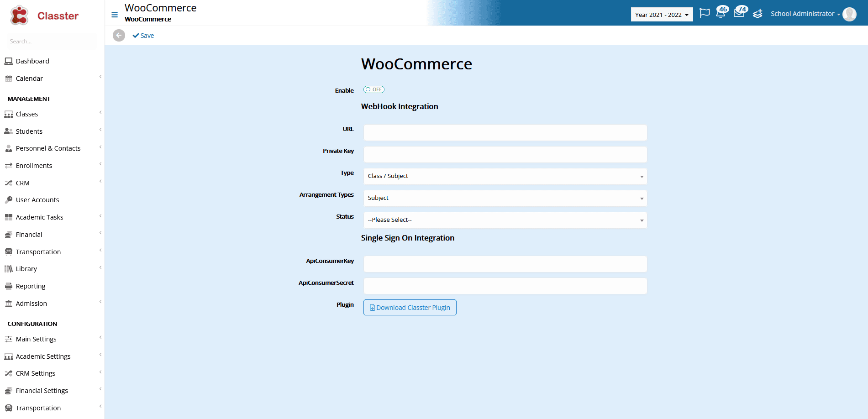Open the bell alerts with 46 badge
Screen dimensions: 868x419
pyautogui.click(x=721, y=12)
